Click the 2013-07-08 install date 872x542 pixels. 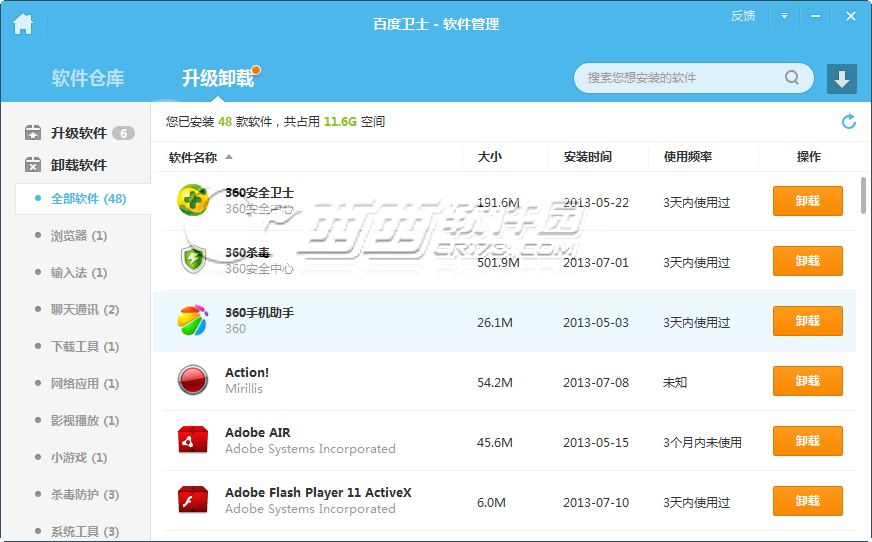(x=596, y=382)
